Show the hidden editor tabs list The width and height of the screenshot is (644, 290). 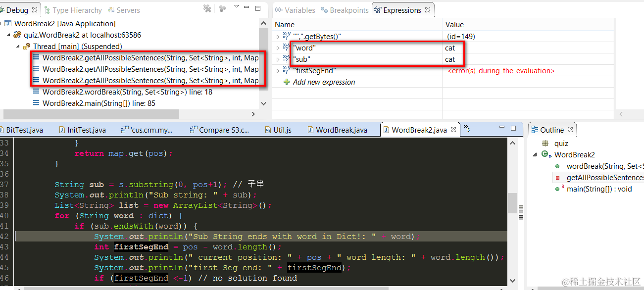point(466,129)
